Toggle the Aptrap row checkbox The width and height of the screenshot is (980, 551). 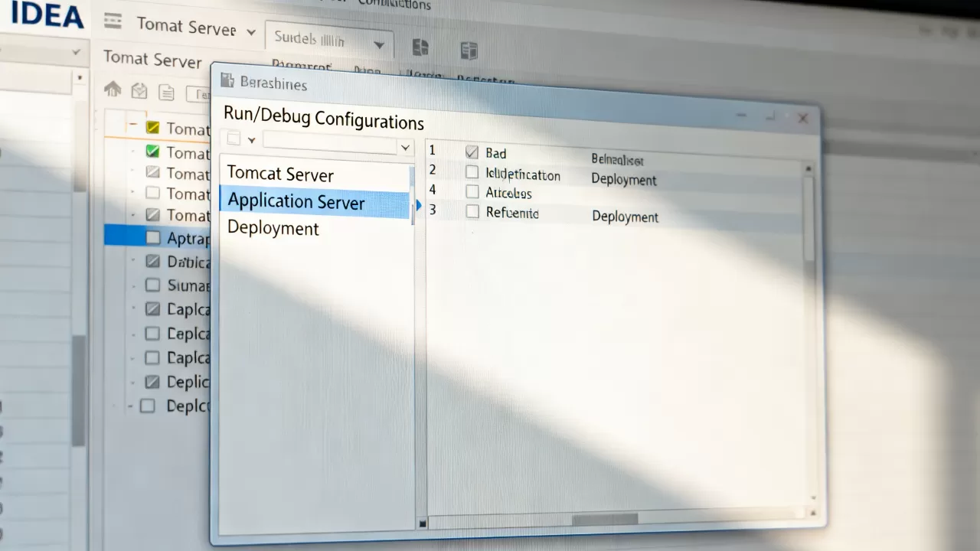pos(152,237)
